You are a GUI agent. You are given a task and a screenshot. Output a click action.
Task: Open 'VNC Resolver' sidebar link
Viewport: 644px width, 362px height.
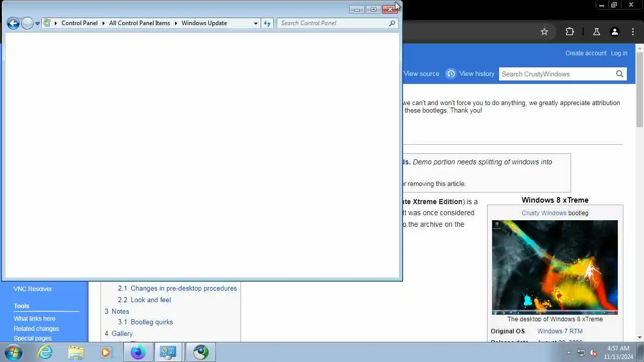coord(33,289)
